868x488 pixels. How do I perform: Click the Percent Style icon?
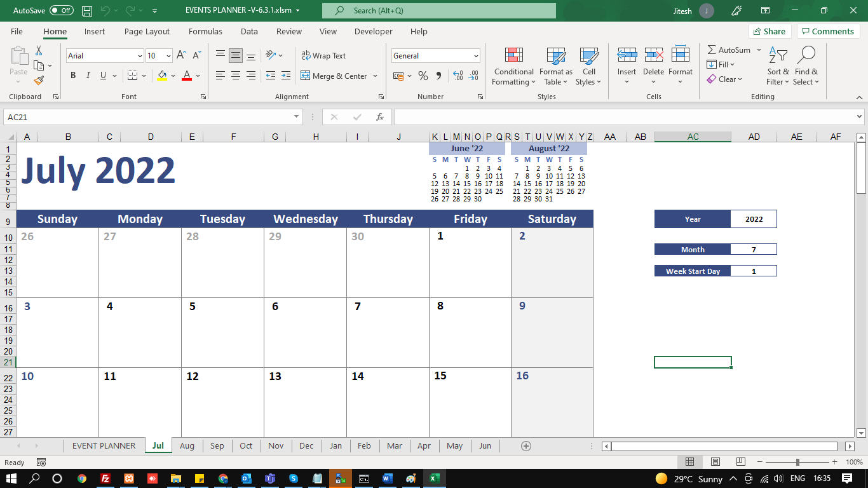[x=423, y=76]
